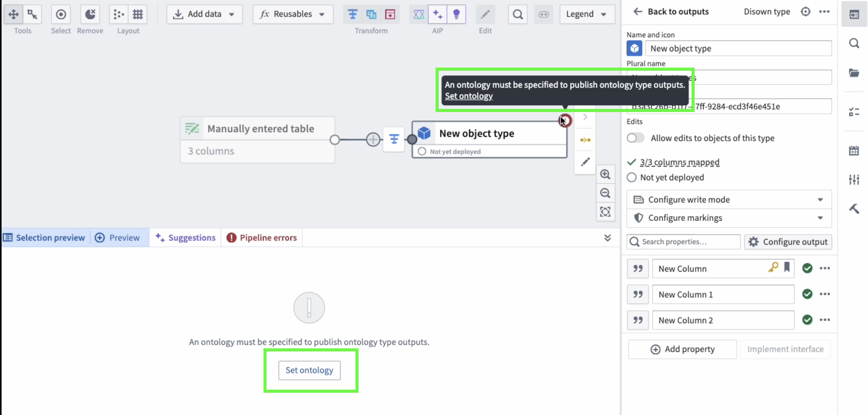Click the first AIP icon
868x415 pixels.
point(418,14)
